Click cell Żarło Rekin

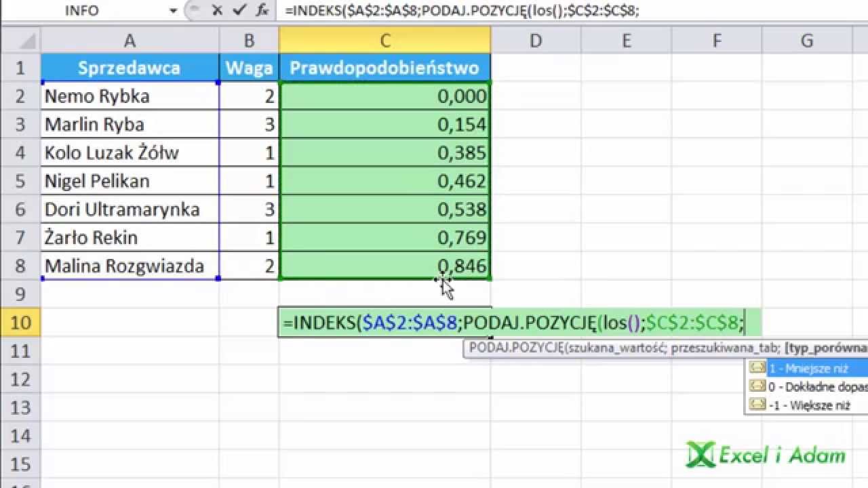[130, 237]
